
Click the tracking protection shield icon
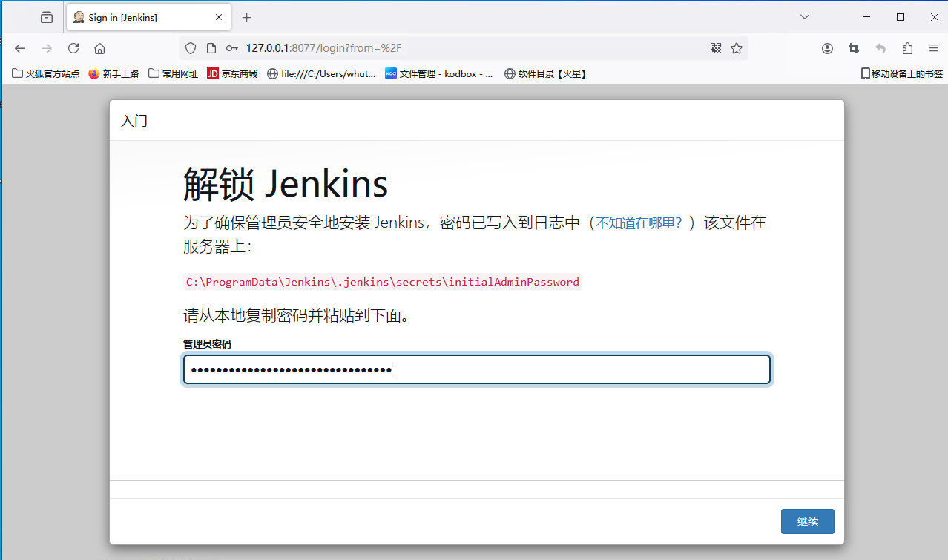tap(191, 48)
